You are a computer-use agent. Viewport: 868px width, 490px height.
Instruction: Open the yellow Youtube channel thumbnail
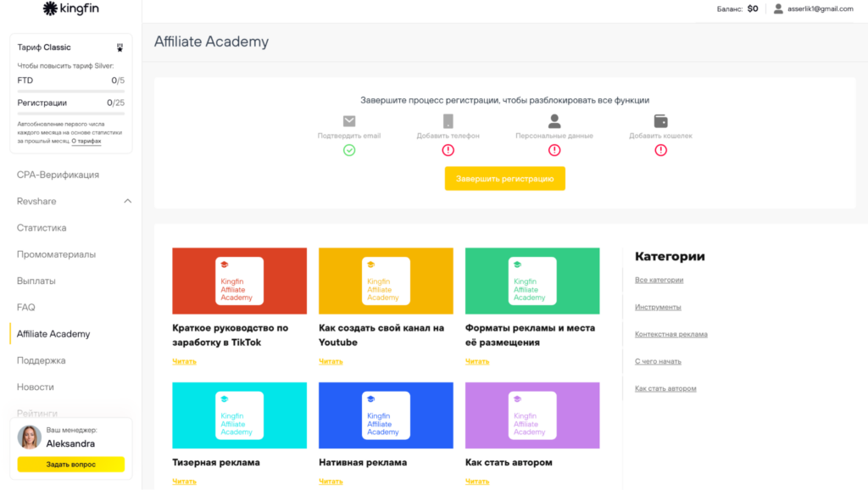coord(386,281)
